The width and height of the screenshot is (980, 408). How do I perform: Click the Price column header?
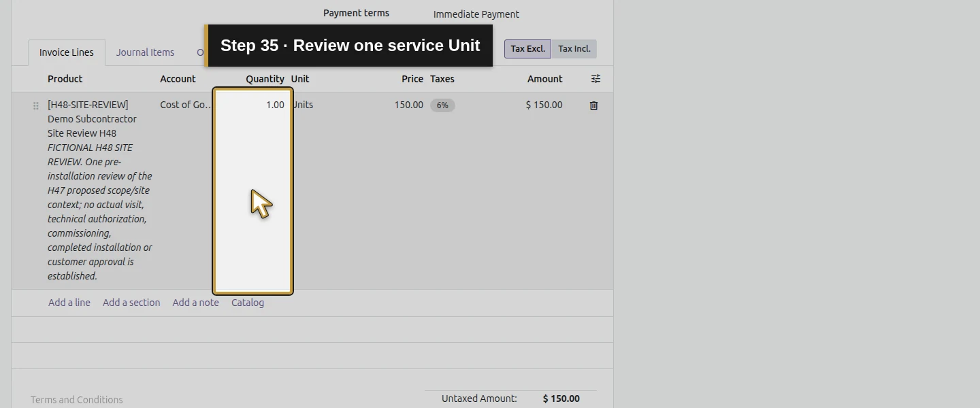pos(412,79)
